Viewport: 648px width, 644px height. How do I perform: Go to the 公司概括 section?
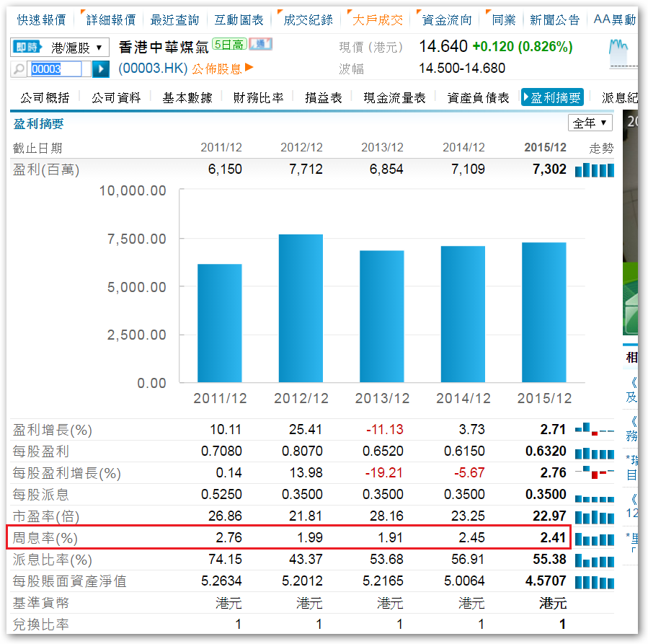tap(45, 97)
